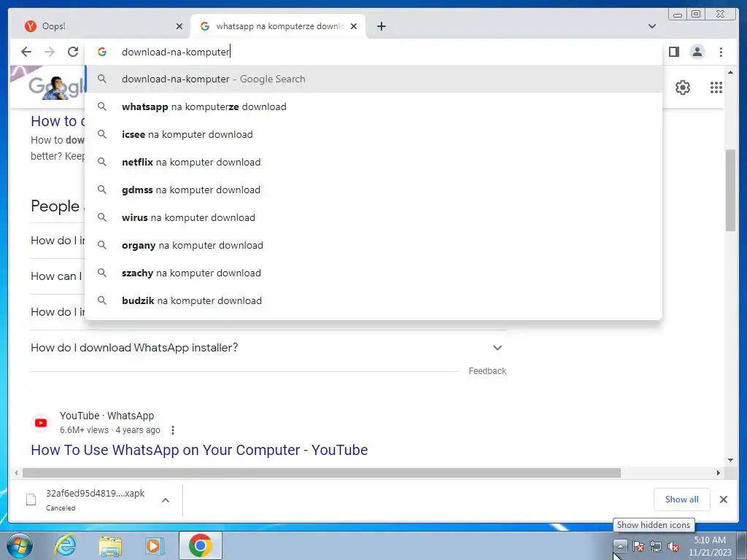Click the scroll up arrow
Screen dimensions: 747x560
pos(731,72)
